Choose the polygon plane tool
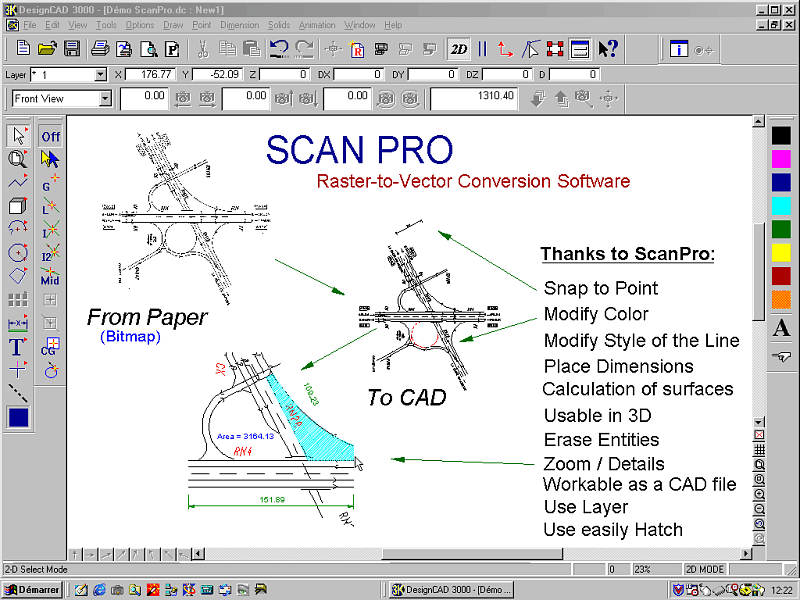Viewport: 800px width, 600px height. [x=18, y=276]
